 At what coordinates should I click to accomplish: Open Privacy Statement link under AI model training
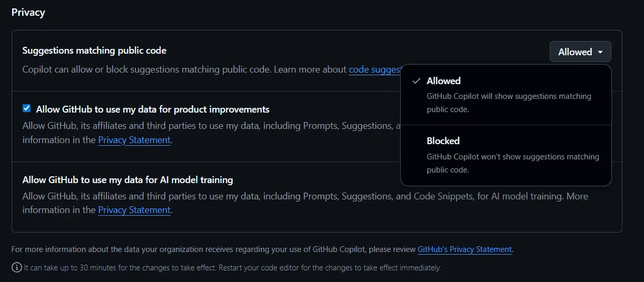coord(134,210)
